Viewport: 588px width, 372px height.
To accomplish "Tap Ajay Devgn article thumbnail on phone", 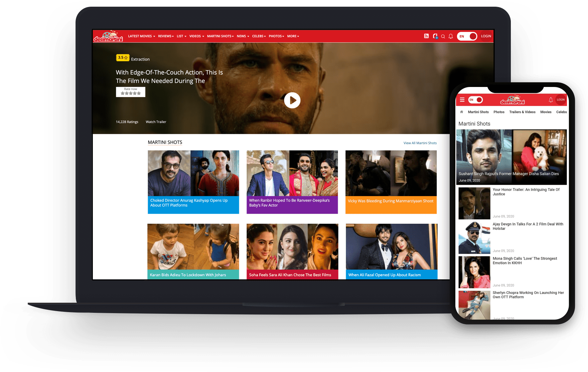I will click(x=474, y=238).
